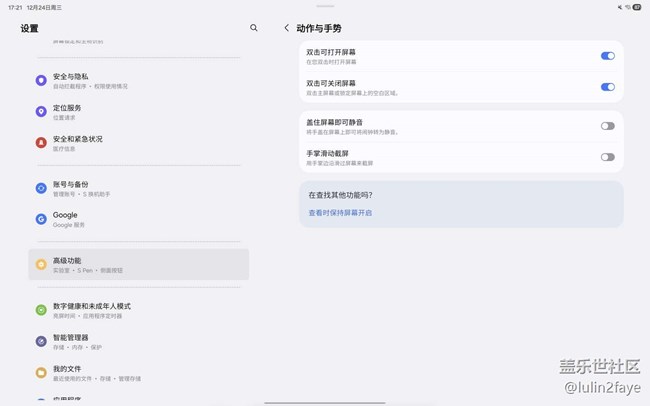Screen dimensions: 650x406
Task: Turn on 手掌滑动截屏 switch
Action: click(607, 157)
